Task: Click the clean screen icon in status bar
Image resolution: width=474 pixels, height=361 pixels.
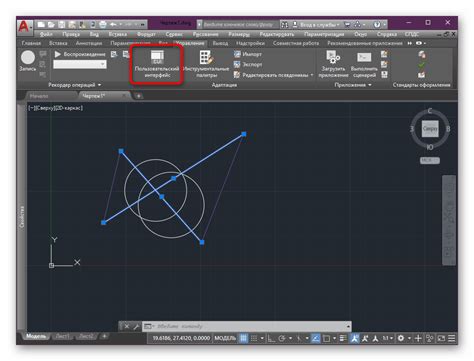Action: coord(441,338)
